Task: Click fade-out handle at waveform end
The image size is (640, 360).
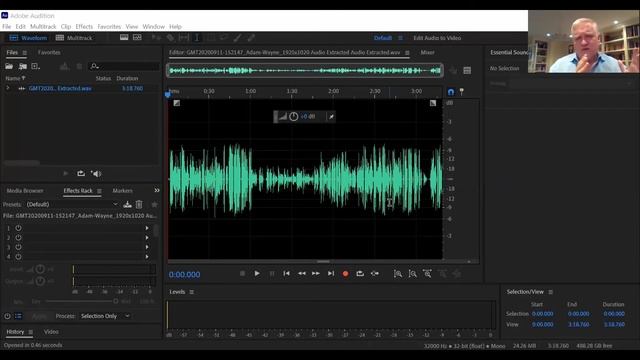Action: pyautogui.click(x=433, y=103)
